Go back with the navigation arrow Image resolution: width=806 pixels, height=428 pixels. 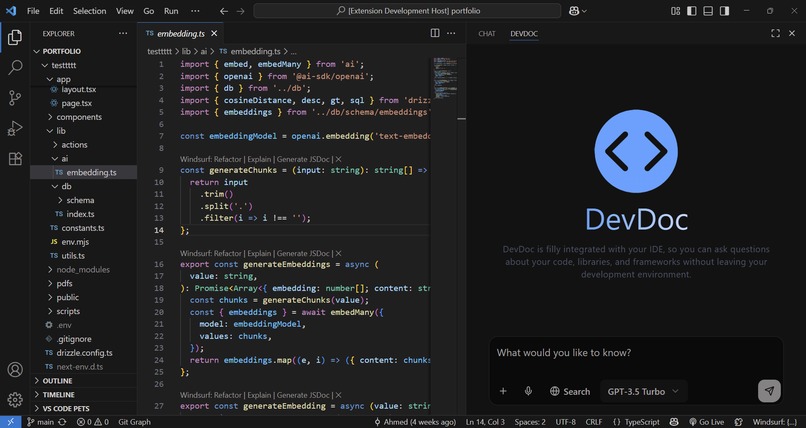pyautogui.click(x=224, y=11)
